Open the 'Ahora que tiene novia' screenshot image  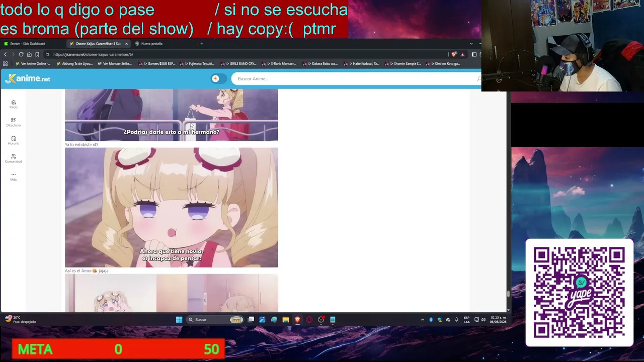[x=171, y=208]
